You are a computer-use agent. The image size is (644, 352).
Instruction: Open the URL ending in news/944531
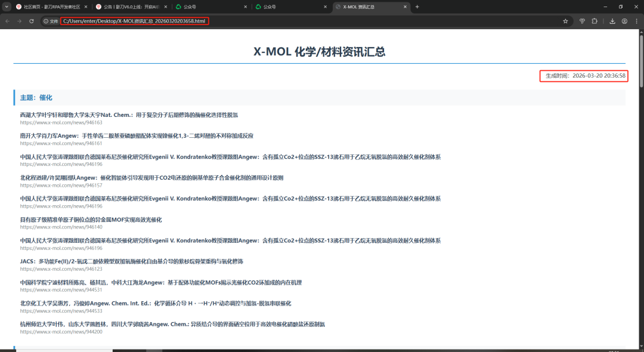coord(61,290)
